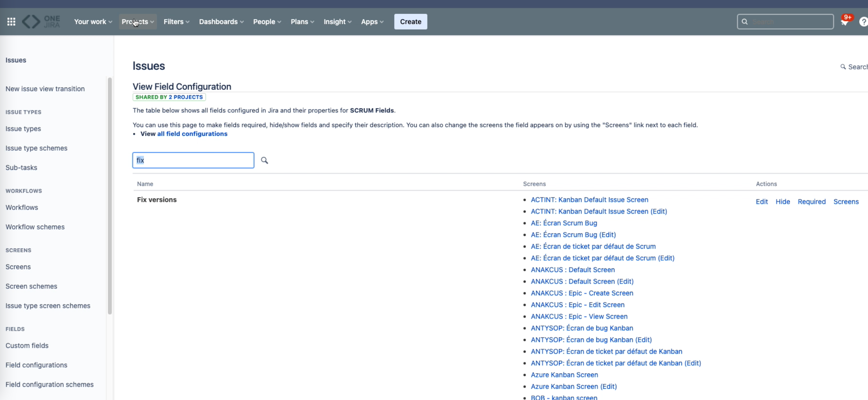Open the Custom fields sidebar item
868x400 pixels.
coord(27,345)
